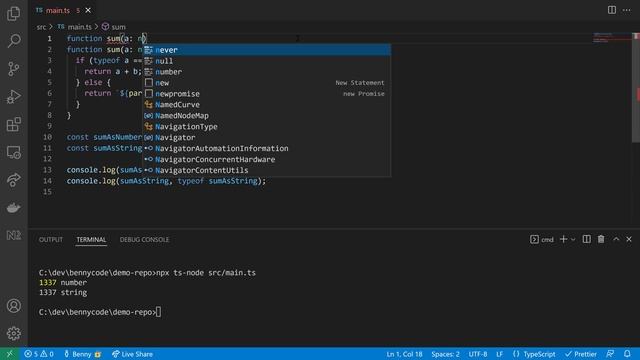Pick NamedCurve from suggestions
The width and height of the screenshot is (640, 360).
tap(267, 105)
